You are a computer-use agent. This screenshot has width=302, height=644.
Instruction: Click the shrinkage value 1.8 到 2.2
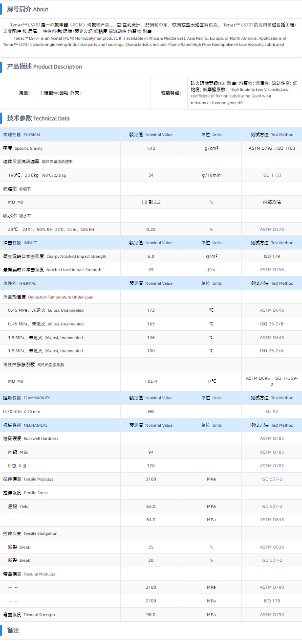click(x=151, y=202)
